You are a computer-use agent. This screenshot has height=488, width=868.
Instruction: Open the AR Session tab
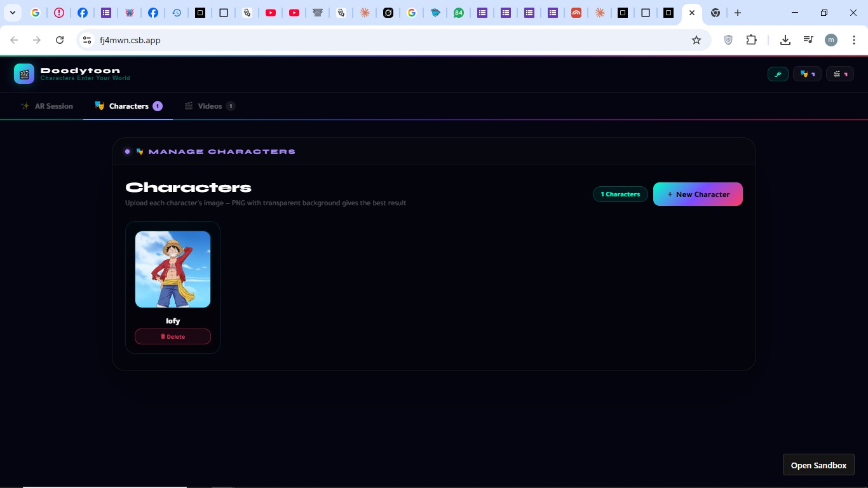click(x=47, y=106)
